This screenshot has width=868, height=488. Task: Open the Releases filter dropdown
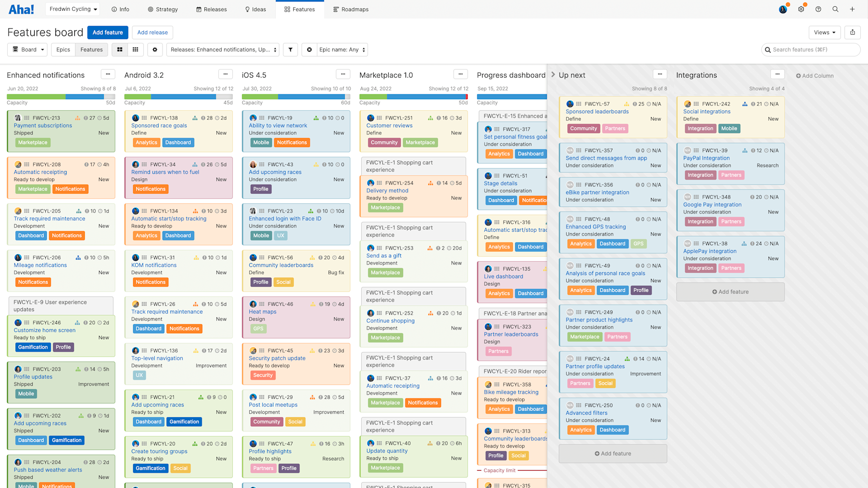click(222, 50)
